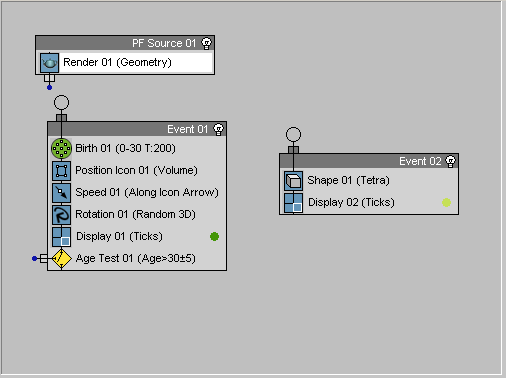Click the Display 02 operator icon

[x=293, y=203]
